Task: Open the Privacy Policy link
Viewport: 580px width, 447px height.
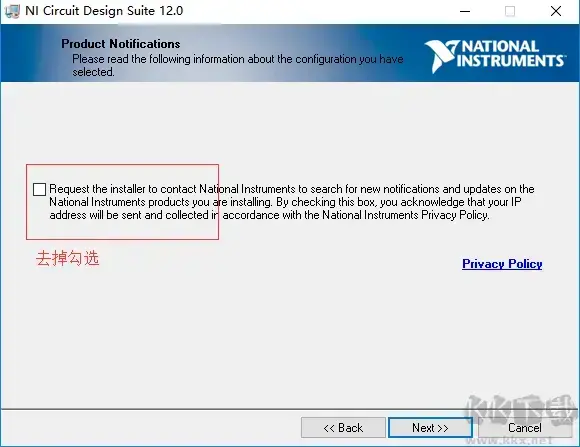Action: [x=502, y=264]
